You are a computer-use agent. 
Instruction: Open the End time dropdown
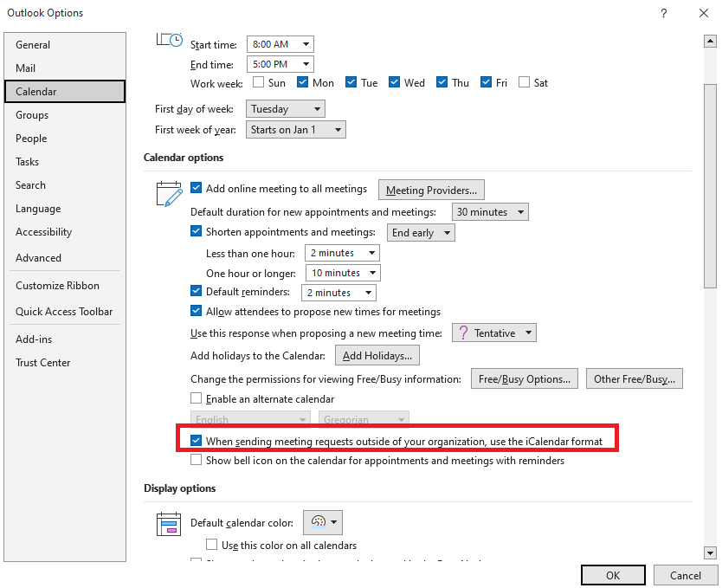280,64
